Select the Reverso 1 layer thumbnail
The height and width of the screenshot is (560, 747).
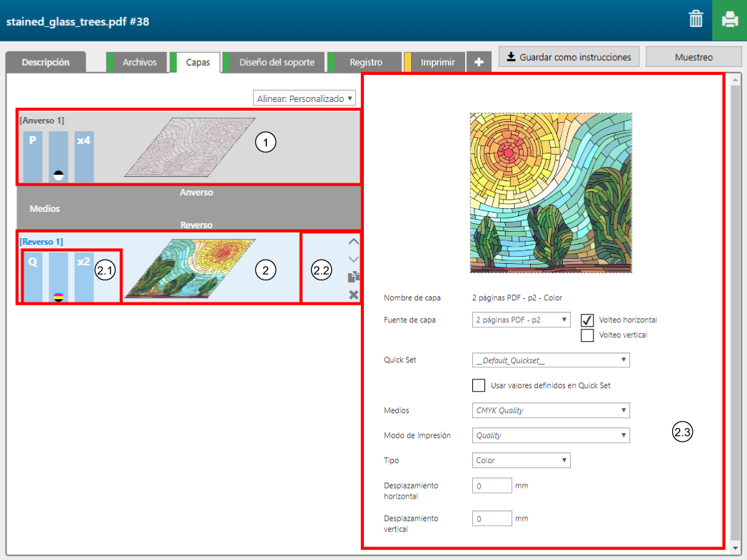[190, 268]
